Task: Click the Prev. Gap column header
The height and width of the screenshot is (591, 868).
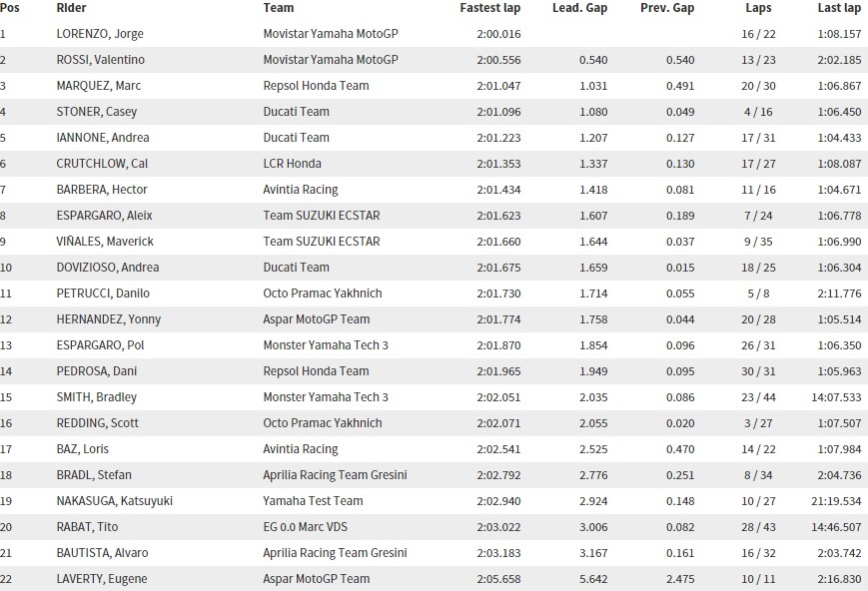Action: click(x=667, y=8)
